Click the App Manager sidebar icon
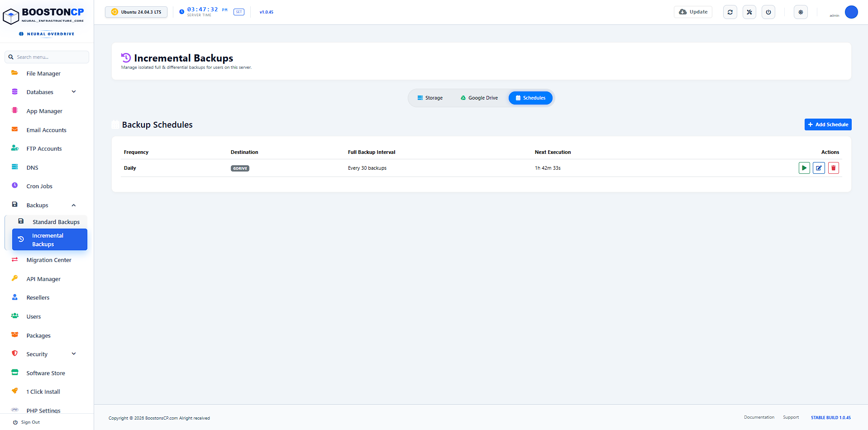 click(x=15, y=110)
